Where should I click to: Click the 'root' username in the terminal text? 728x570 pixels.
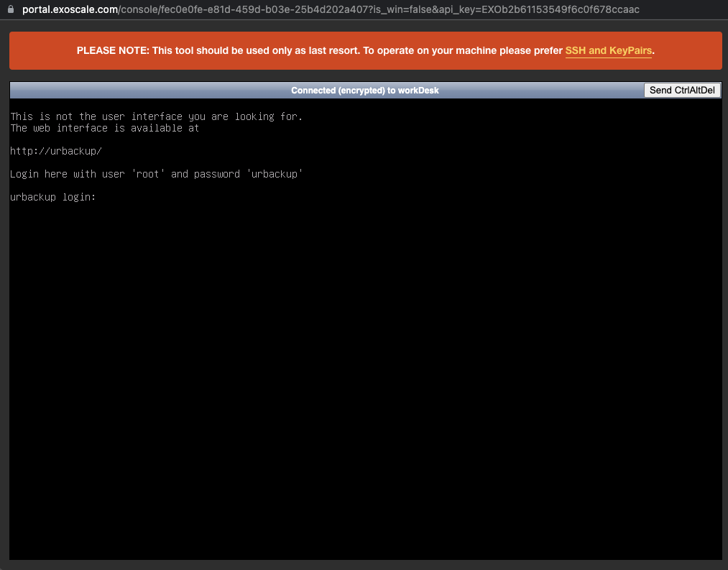coord(148,174)
